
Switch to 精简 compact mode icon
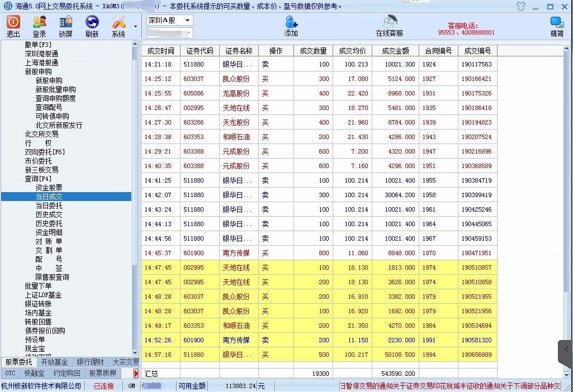pos(557,26)
